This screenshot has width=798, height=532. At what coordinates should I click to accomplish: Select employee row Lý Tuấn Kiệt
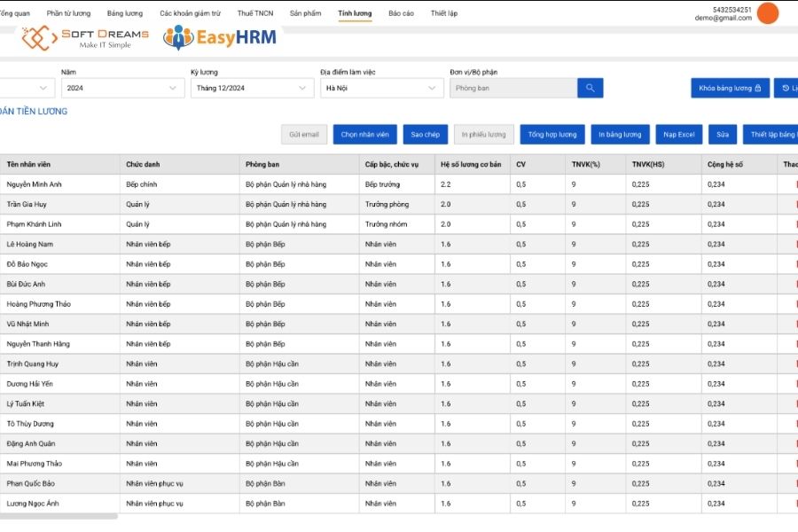tap(399, 403)
